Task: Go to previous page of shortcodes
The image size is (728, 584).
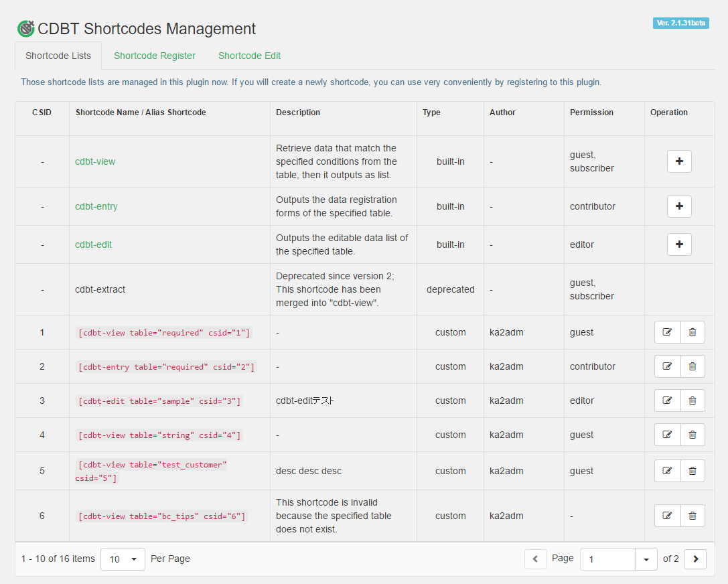Action: point(536,559)
